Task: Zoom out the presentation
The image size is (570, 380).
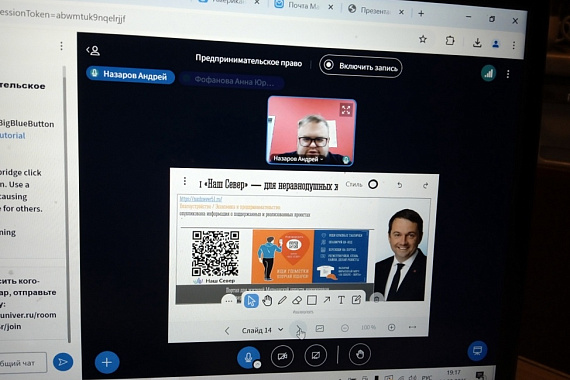Action: pyautogui.click(x=345, y=328)
